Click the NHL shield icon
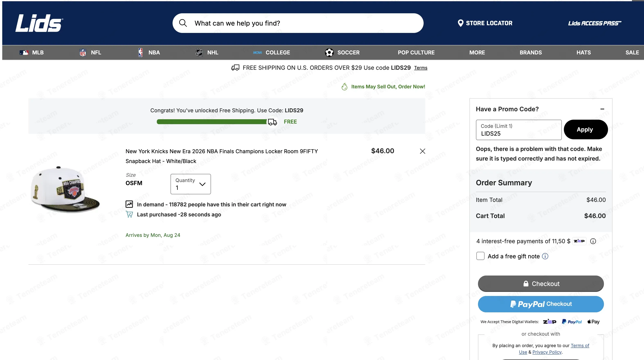 pyautogui.click(x=199, y=53)
